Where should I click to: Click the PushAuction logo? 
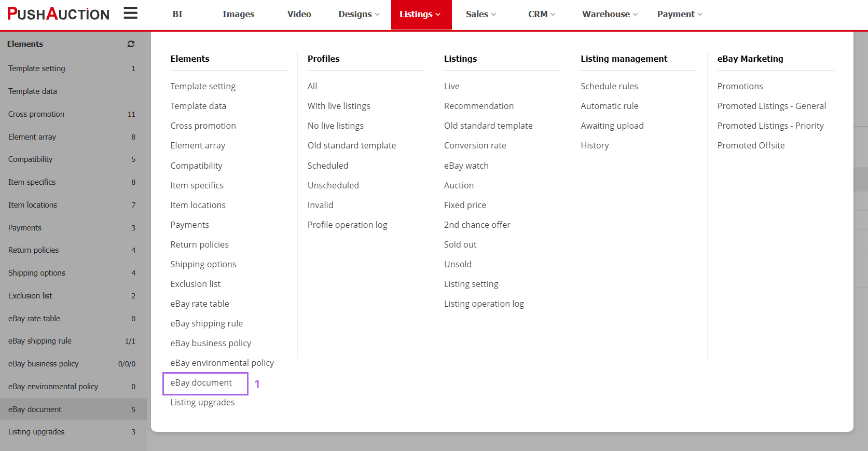(x=58, y=14)
